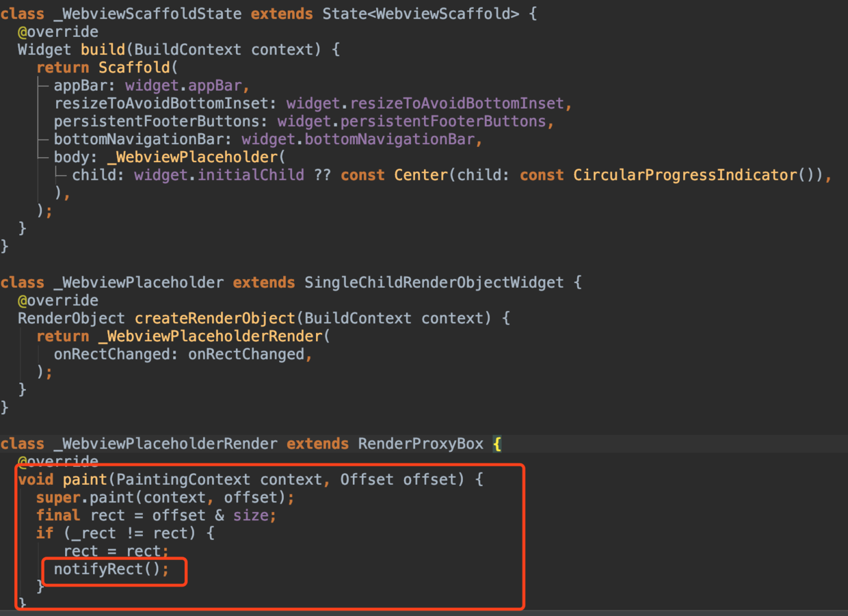Click widget.initialChild expression

click(219, 175)
